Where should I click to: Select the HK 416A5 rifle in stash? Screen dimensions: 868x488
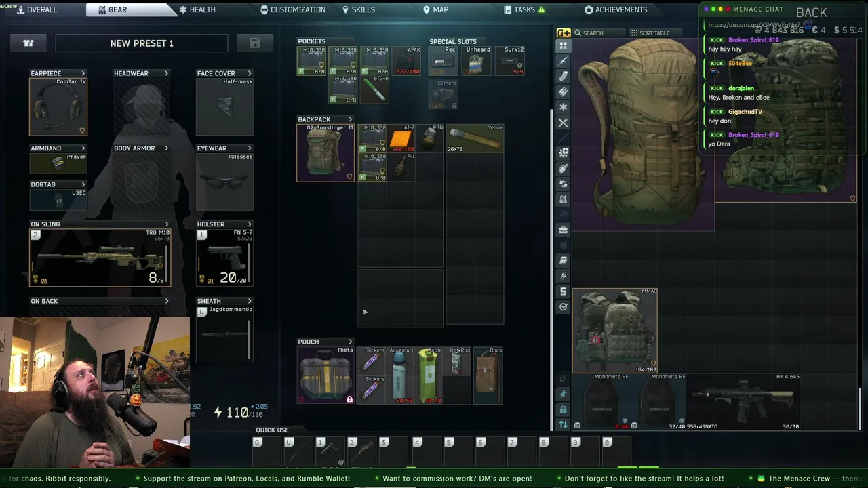[x=743, y=401]
